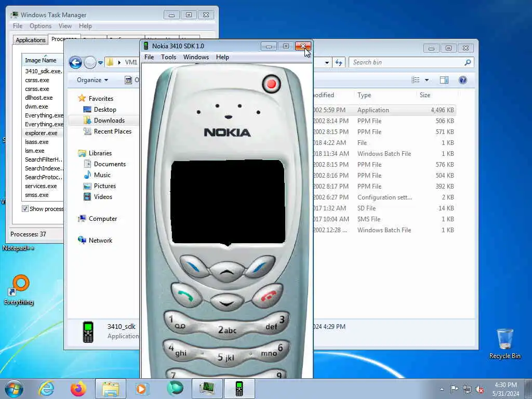This screenshot has width=532, height=399.
Task: Click the phone's up arrow navigation key
Action: pyautogui.click(x=227, y=272)
